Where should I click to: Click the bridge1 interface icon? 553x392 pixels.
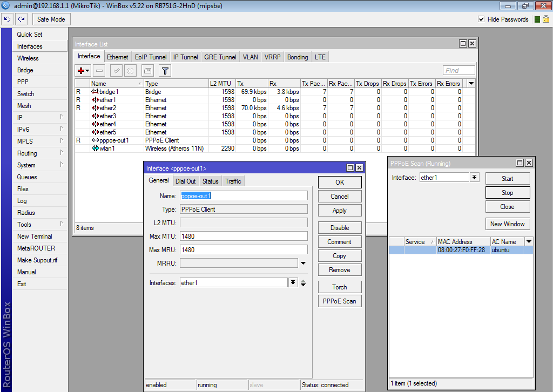point(95,92)
